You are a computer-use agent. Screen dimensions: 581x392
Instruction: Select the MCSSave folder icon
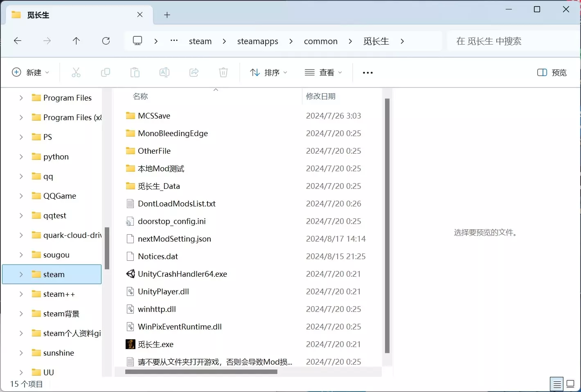(131, 116)
